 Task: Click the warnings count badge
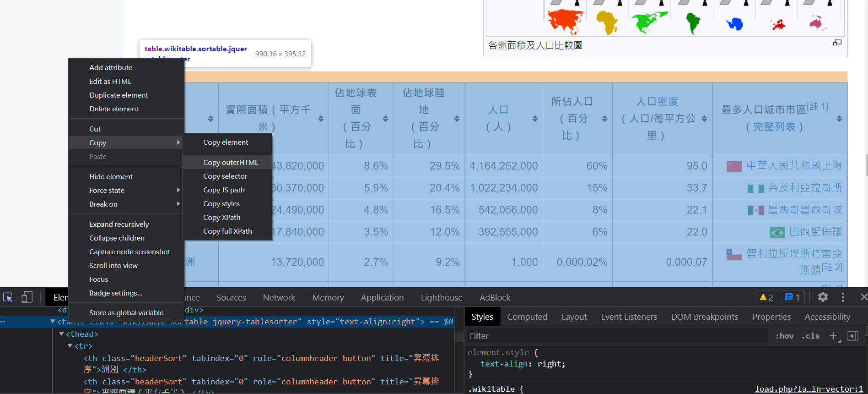pyautogui.click(x=766, y=297)
